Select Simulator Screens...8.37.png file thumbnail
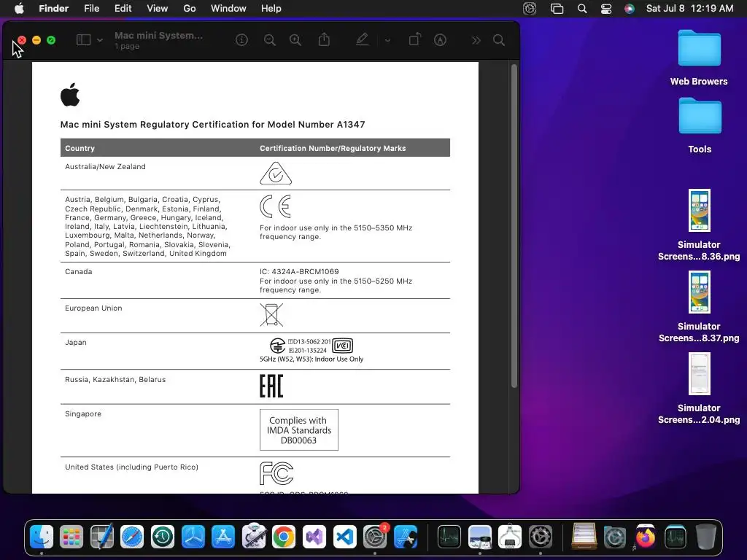Viewport: 747px width, 560px height. click(700, 292)
